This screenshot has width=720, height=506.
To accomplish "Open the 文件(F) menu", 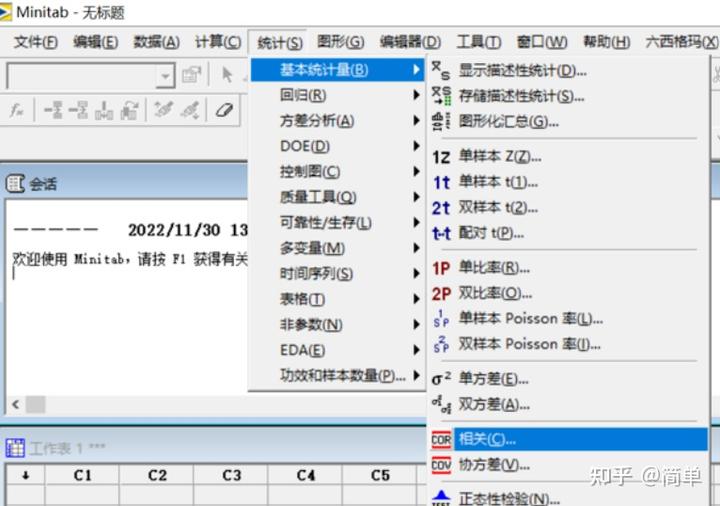I will pyautogui.click(x=36, y=42).
